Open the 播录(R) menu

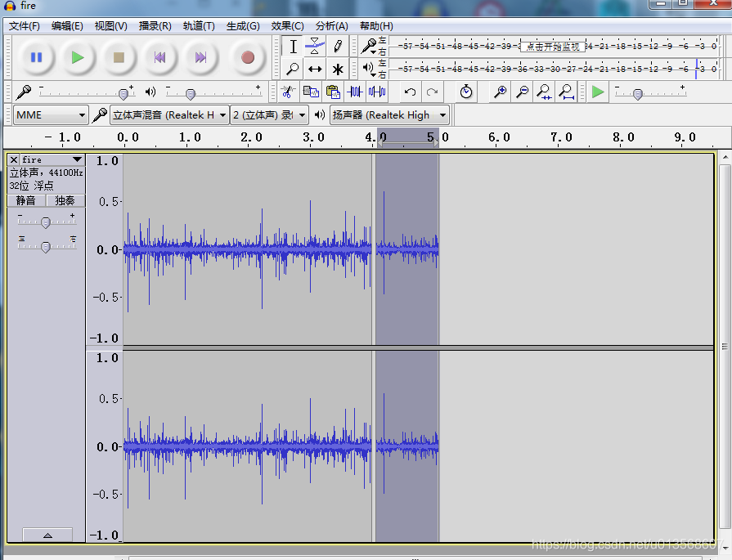point(155,26)
